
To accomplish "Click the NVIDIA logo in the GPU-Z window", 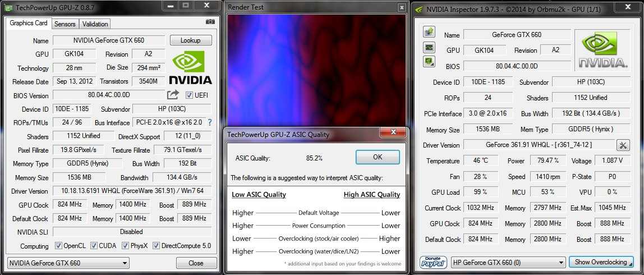I will pyautogui.click(x=190, y=68).
